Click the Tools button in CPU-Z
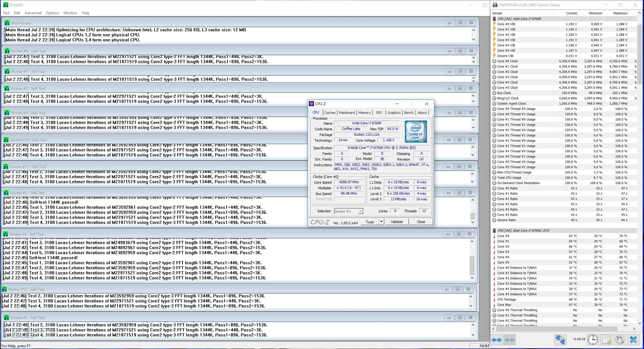This screenshot has height=349, width=644. 370,222
